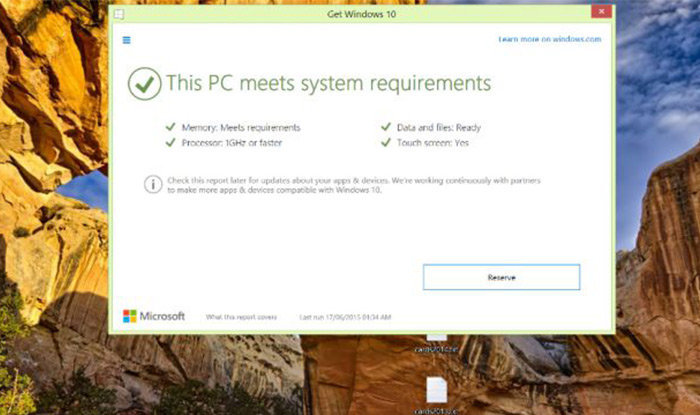Click the Check this report later message
Image resolution: width=700 pixels, height=415 pixels.
pos(354,185)
